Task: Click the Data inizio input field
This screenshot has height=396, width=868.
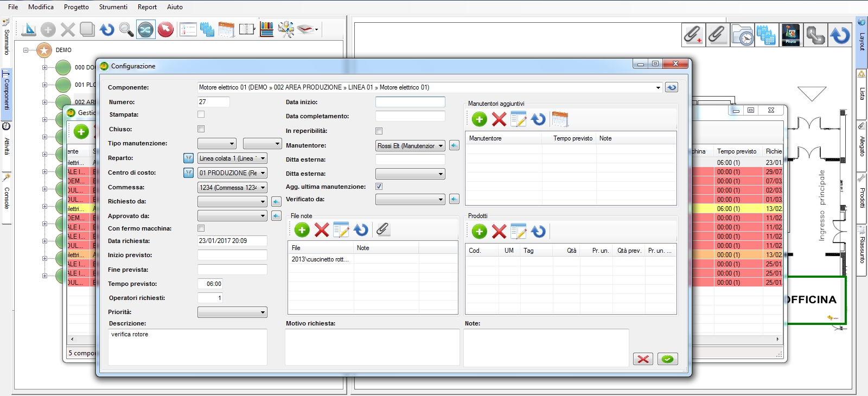Action: click(x=410, y=102)
